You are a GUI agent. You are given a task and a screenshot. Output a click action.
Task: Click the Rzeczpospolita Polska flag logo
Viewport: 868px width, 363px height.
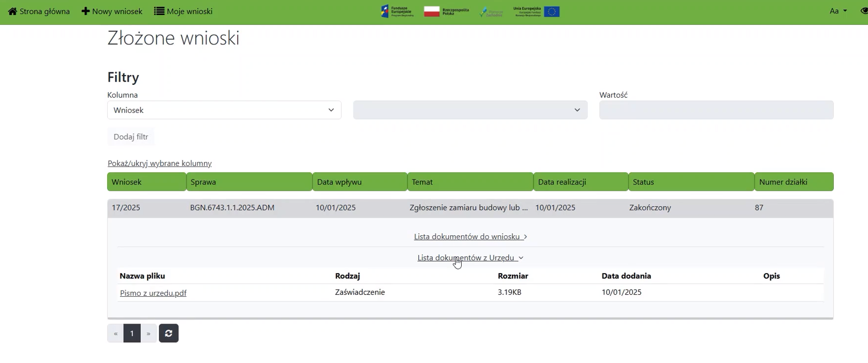(446, 11)
